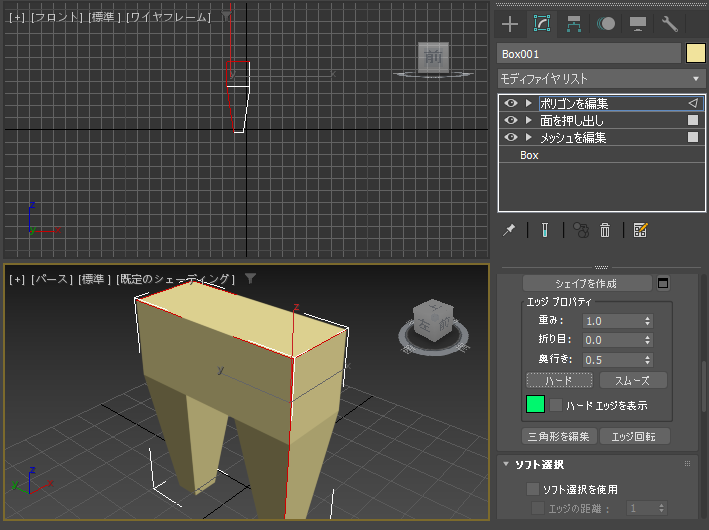Screen dimensions: 709x530
Task: Open the モディファイヤ リスト dropdown
Action: 601,79
